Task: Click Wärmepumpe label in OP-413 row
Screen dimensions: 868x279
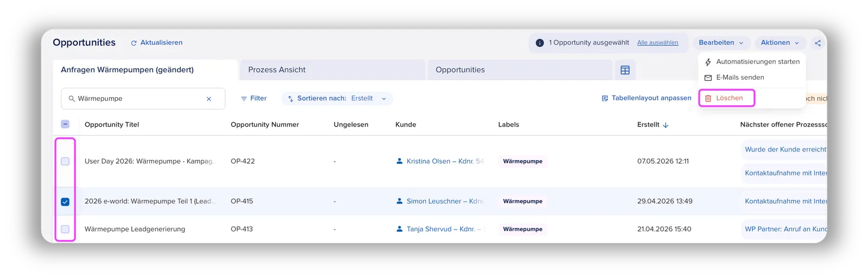Action: pyautogui.click(x=522, y=229)
